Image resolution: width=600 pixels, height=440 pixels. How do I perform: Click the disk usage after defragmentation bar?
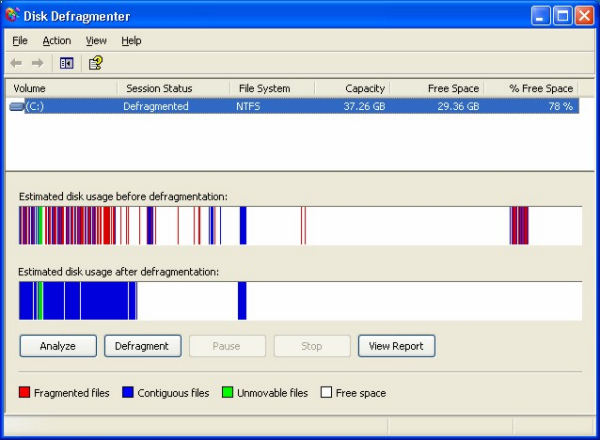coord(300,301)
